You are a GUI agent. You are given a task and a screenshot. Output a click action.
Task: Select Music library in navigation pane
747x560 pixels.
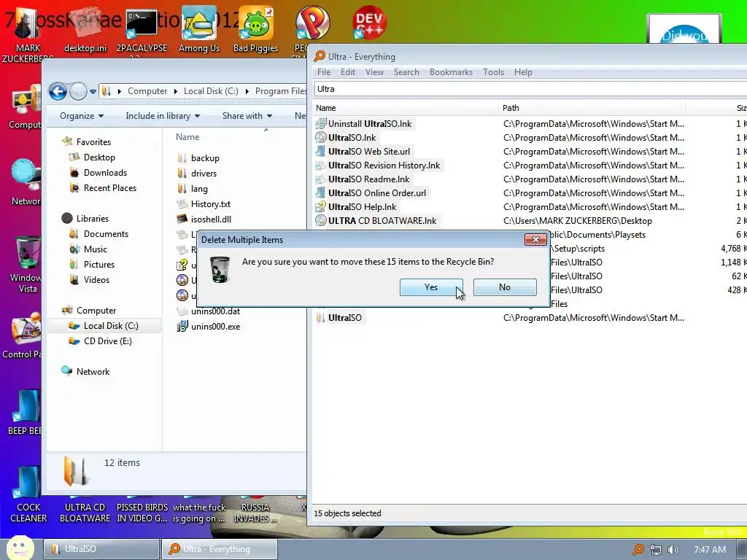point(96,249)
